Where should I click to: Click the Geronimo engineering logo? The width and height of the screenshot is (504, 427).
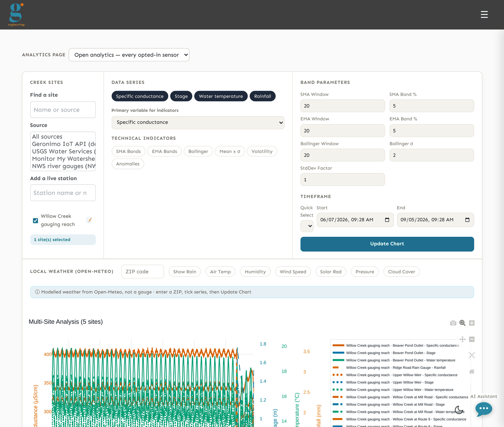pyautogui.click(x=16, y=14)
